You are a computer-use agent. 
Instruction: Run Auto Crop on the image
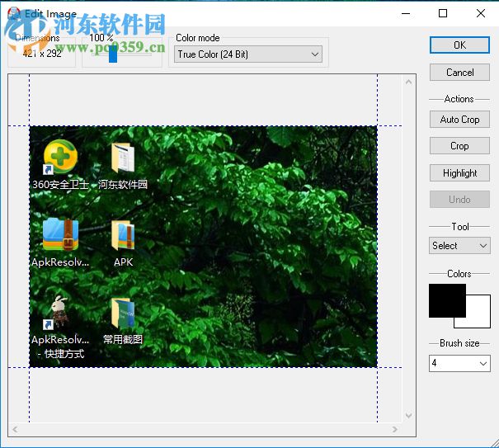(459, 120)
